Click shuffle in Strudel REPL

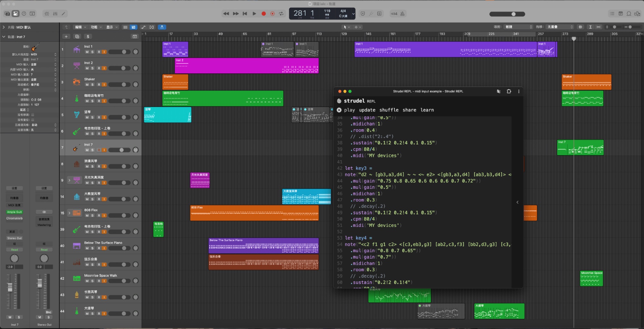click(x=389, y=110)
